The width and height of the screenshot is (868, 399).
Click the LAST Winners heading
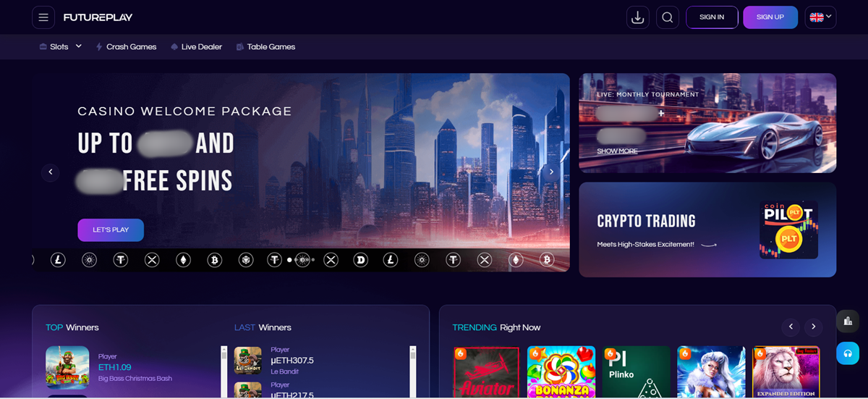pyautogui.click(x=263, y=327)
